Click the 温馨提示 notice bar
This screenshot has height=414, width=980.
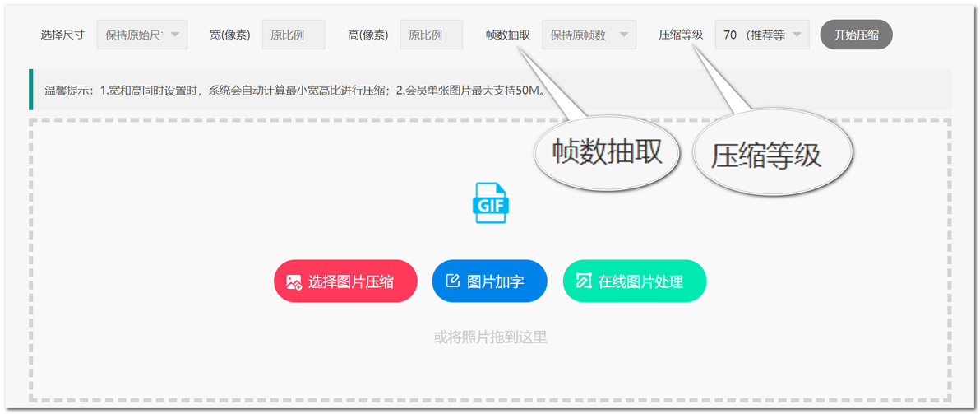[x=489, y=90]
